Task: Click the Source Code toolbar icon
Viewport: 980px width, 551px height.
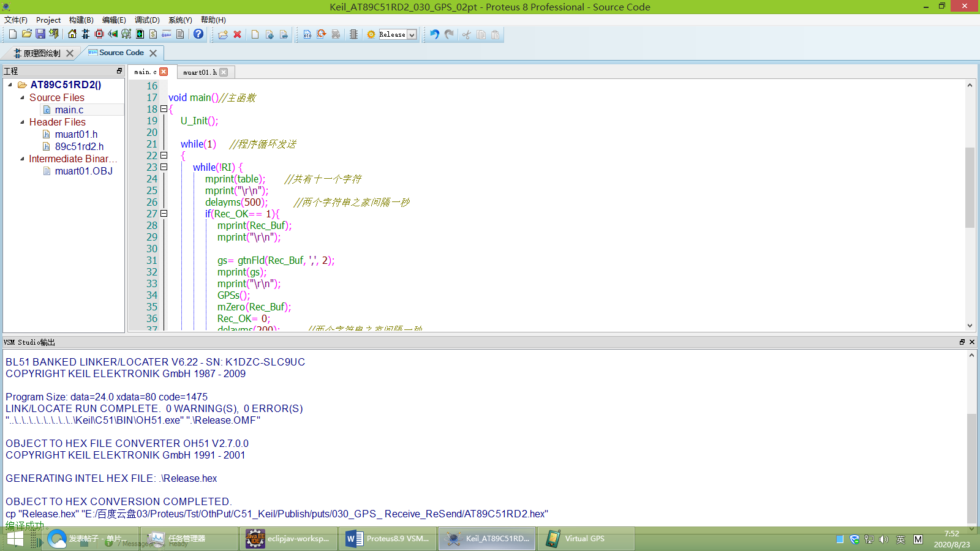Action: (167, 34)
